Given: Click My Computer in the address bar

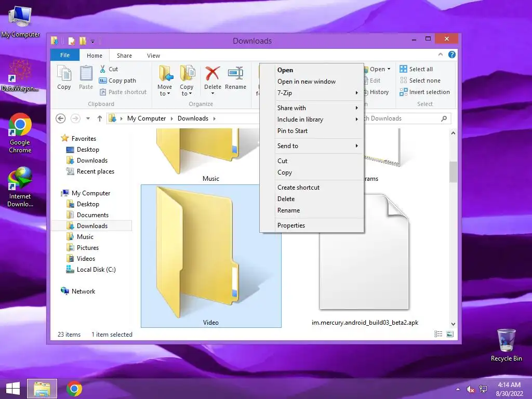Looking at the screenshot, I should tap(147, 118).
